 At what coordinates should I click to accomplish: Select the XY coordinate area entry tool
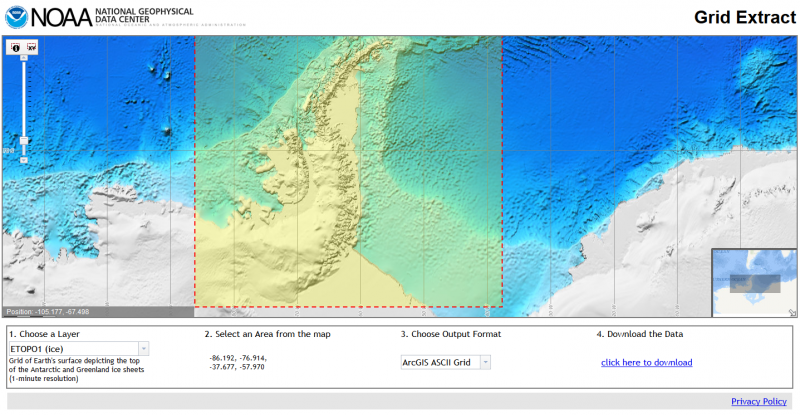click(x=31, y=47)
